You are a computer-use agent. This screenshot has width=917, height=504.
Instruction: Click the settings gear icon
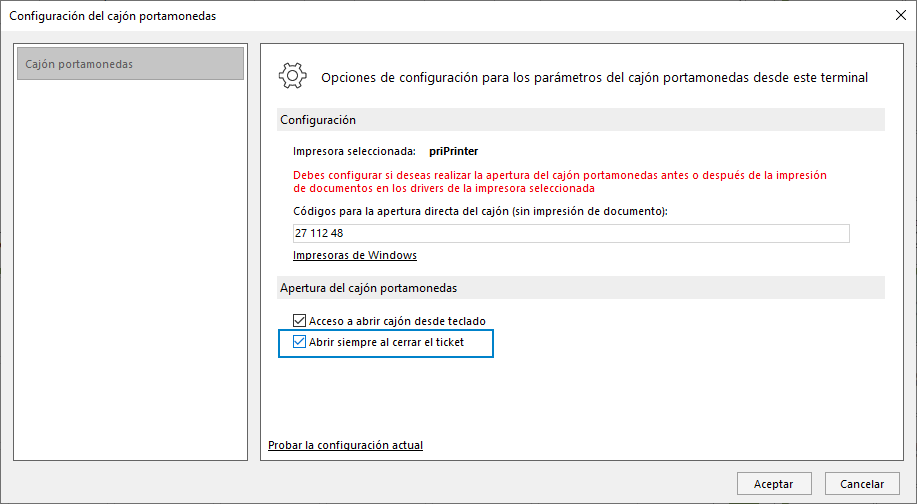[x=292, y=76]
